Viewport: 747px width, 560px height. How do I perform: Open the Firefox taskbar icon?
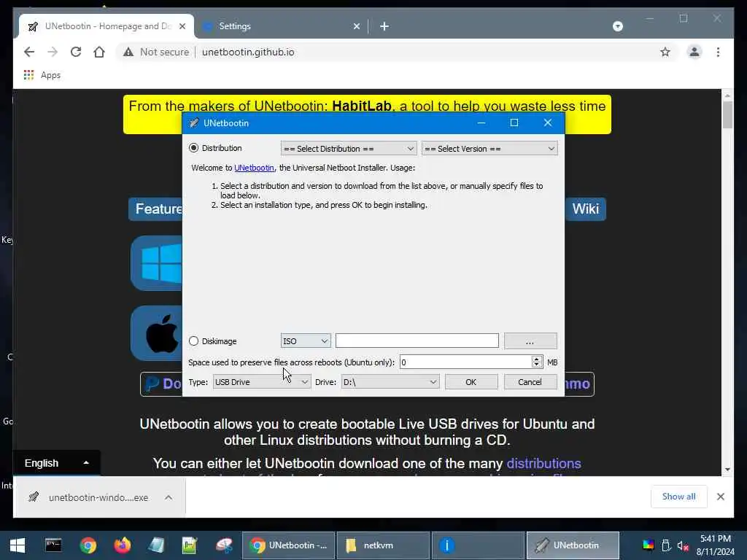122,545
